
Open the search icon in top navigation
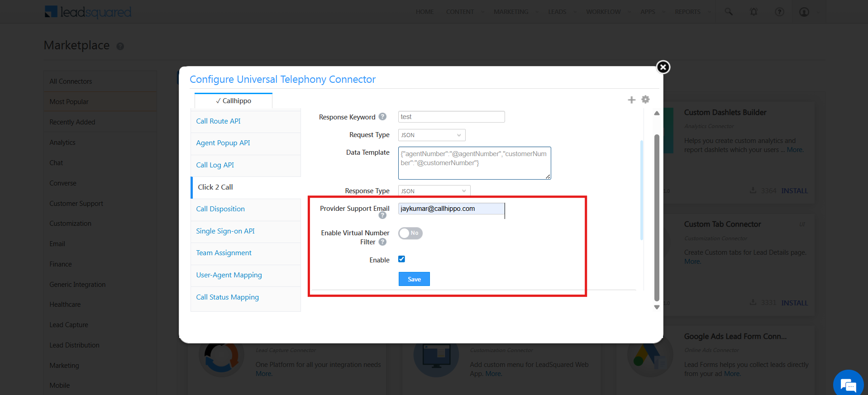(x=729, y=12)
